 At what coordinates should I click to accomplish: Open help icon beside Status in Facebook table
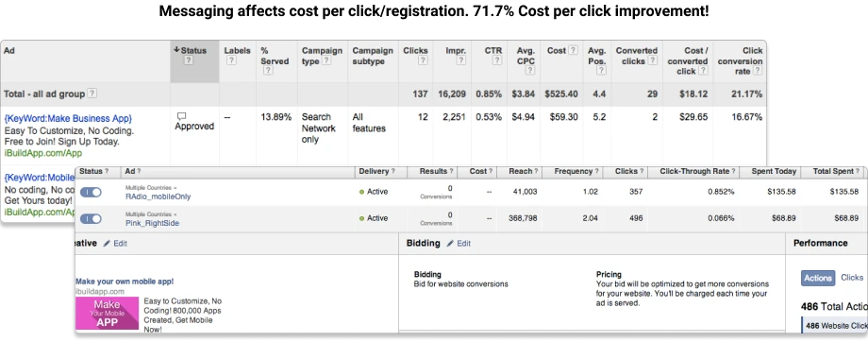click(107, 172)
